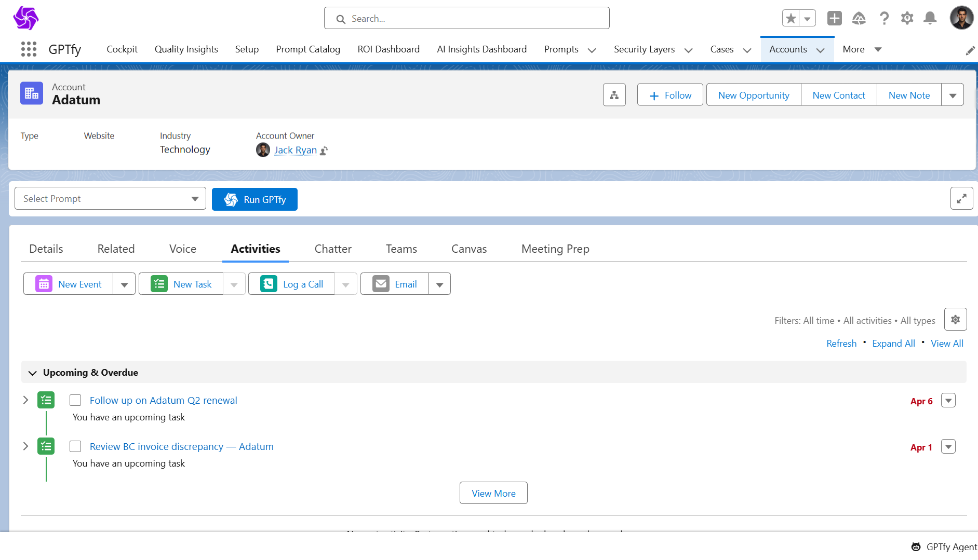Open the Global Actions plus icon

point(835,18)
